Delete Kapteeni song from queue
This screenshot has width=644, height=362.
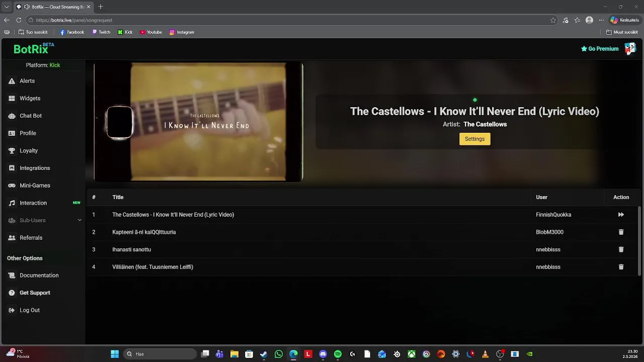click(621, 232)
